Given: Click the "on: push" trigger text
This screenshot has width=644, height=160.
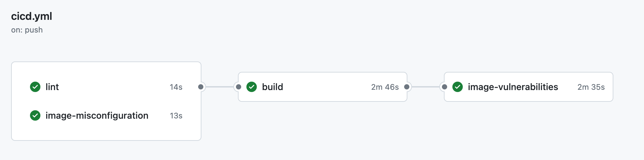Looking at the screenshot, I should (x=27, y=30).
